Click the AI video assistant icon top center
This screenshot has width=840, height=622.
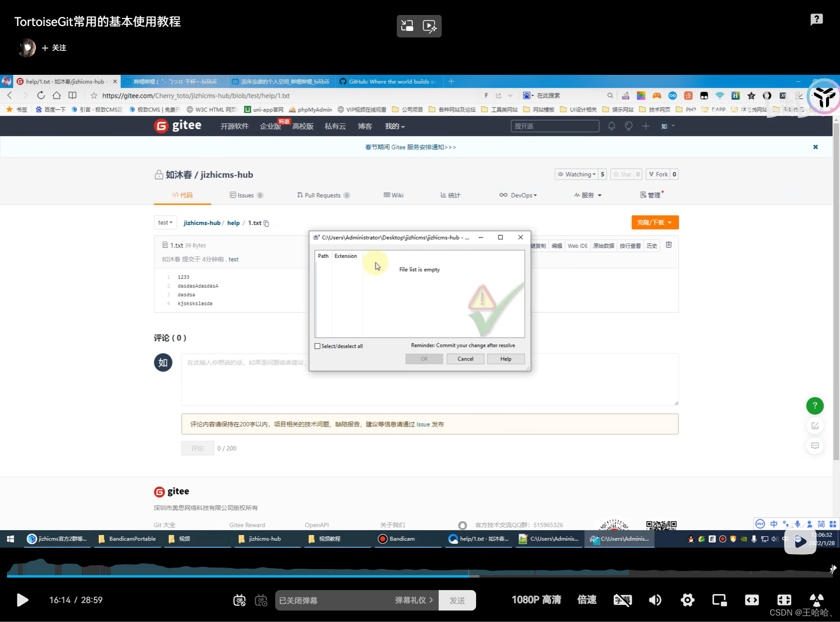(x=430, y=26)
